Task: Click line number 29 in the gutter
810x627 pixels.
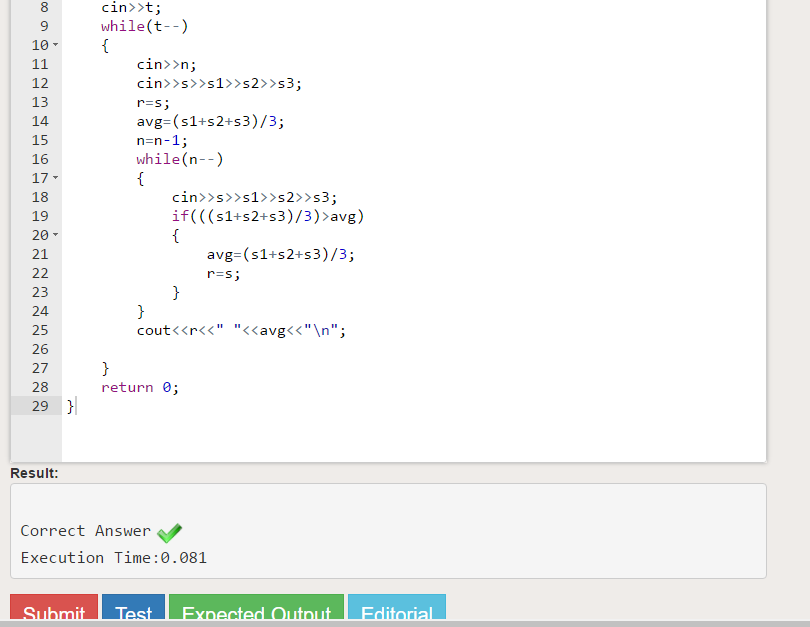Action: pos(40,406)
